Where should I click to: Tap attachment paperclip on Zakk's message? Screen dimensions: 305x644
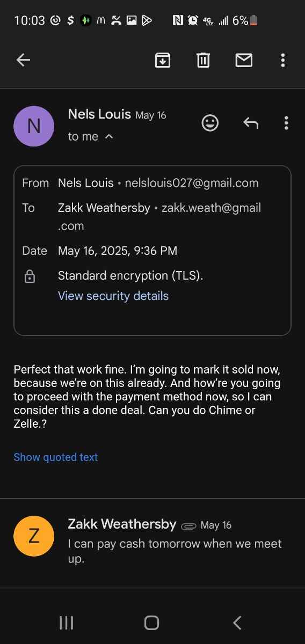[x=188, y=526]
